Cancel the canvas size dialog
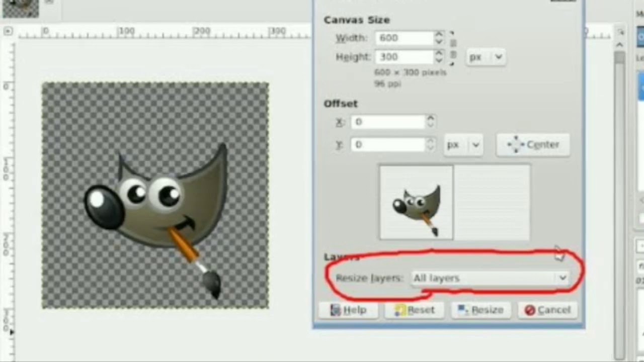Viewport: 644px width, 362px height. [x=548, y=310]
